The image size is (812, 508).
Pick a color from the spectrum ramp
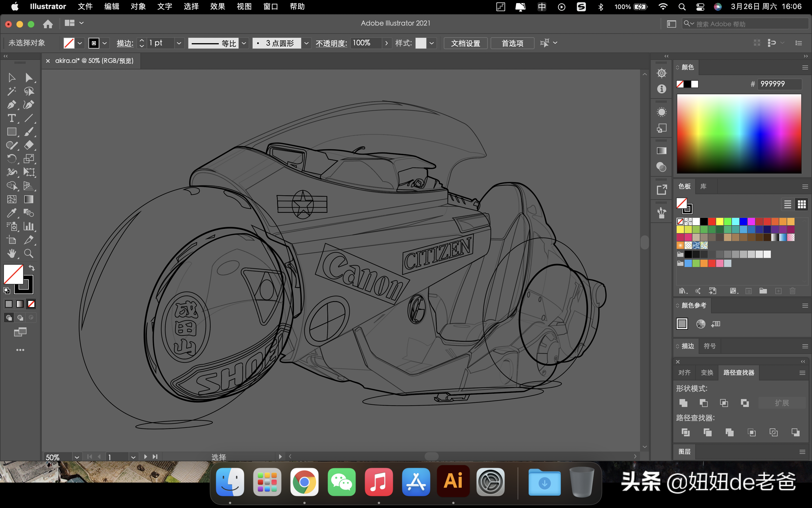point(739,134)
